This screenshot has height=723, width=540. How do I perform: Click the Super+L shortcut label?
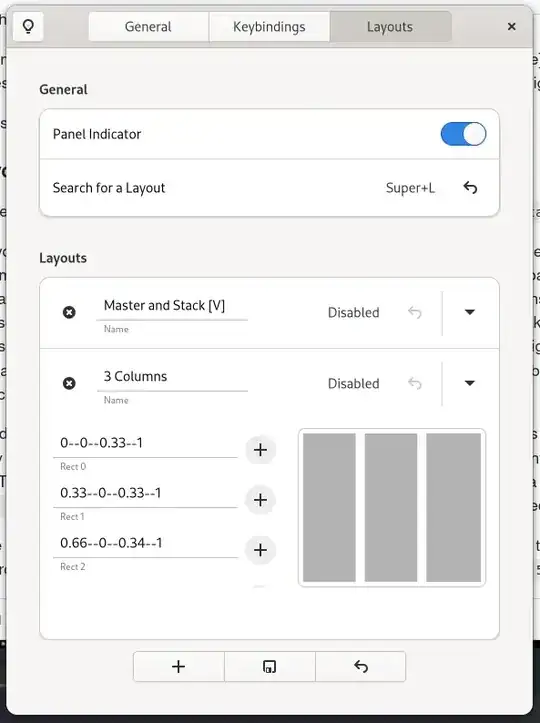(x=410, y=188)
